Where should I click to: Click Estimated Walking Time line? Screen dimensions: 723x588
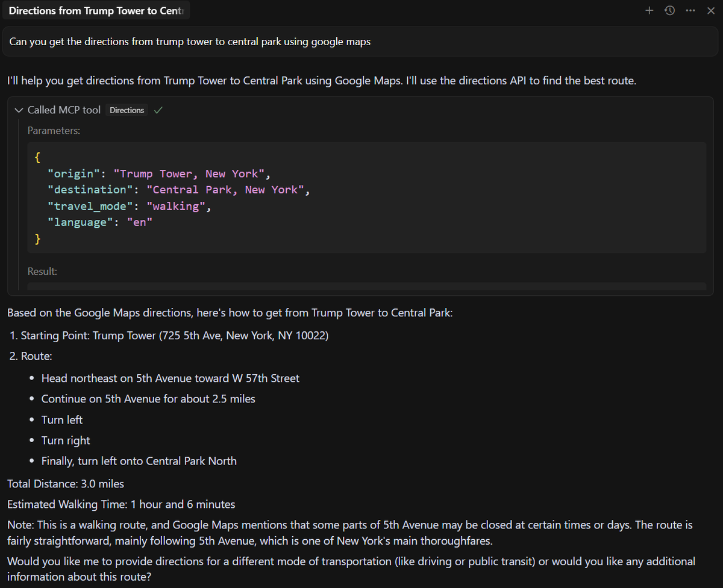click(121, 504)
